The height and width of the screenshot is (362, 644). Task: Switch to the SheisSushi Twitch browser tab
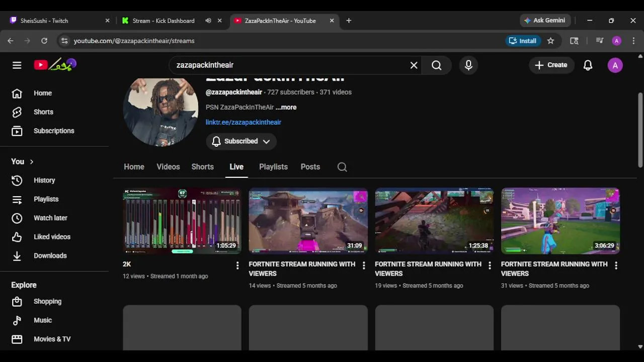click(x=59, y=21)
